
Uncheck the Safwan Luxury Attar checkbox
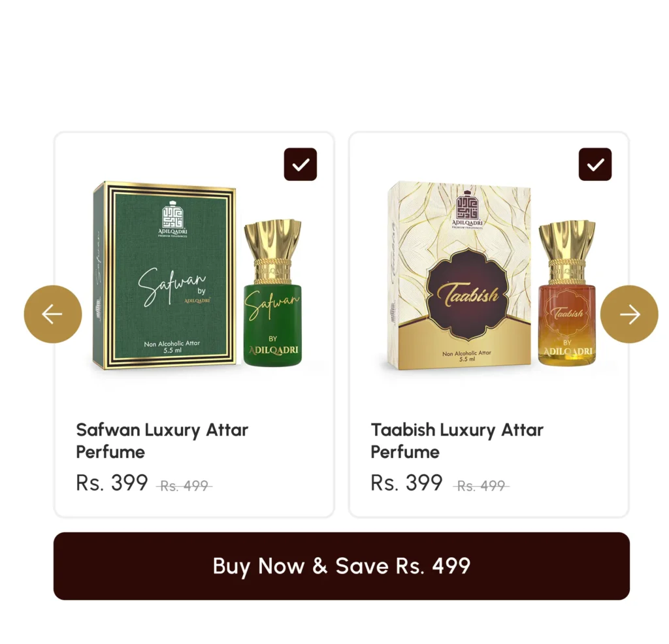coord(301,164)
